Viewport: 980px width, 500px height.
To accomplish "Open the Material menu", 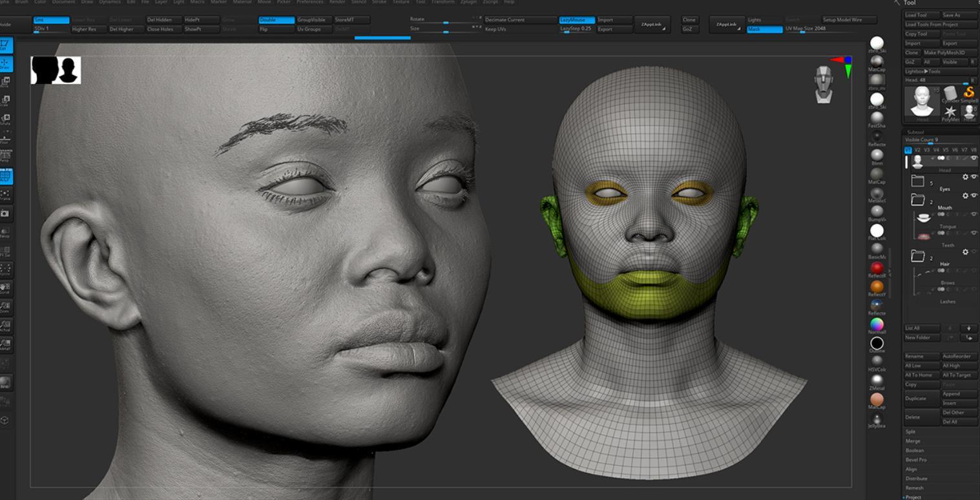I will click(242, 2).
